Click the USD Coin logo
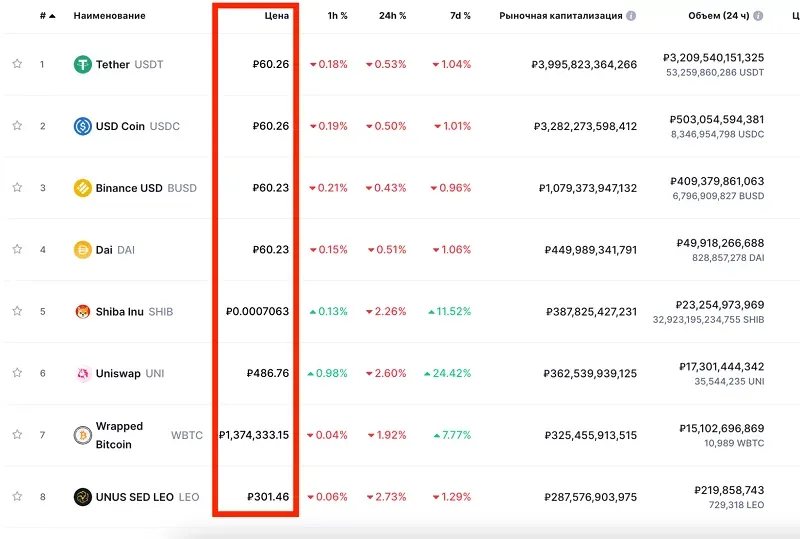 pyautogui.click(x=83, y=126)
